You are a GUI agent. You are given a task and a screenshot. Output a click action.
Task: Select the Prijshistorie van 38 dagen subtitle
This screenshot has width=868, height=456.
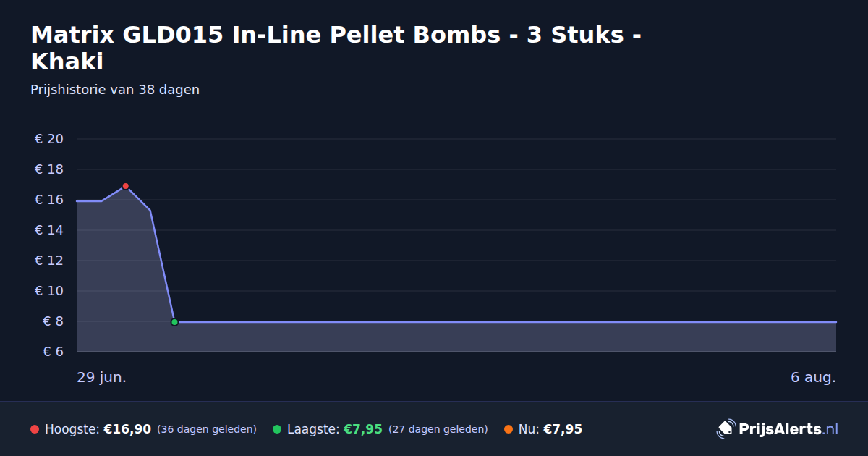(x=115, y=90)
